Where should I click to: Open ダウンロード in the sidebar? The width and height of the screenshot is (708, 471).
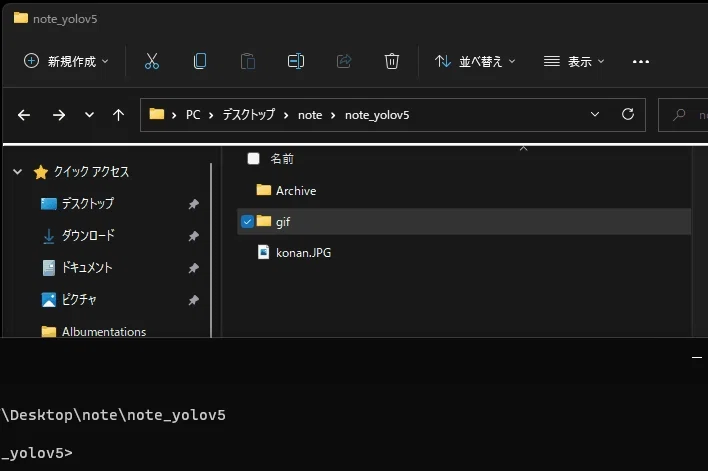tap(88, 236)
